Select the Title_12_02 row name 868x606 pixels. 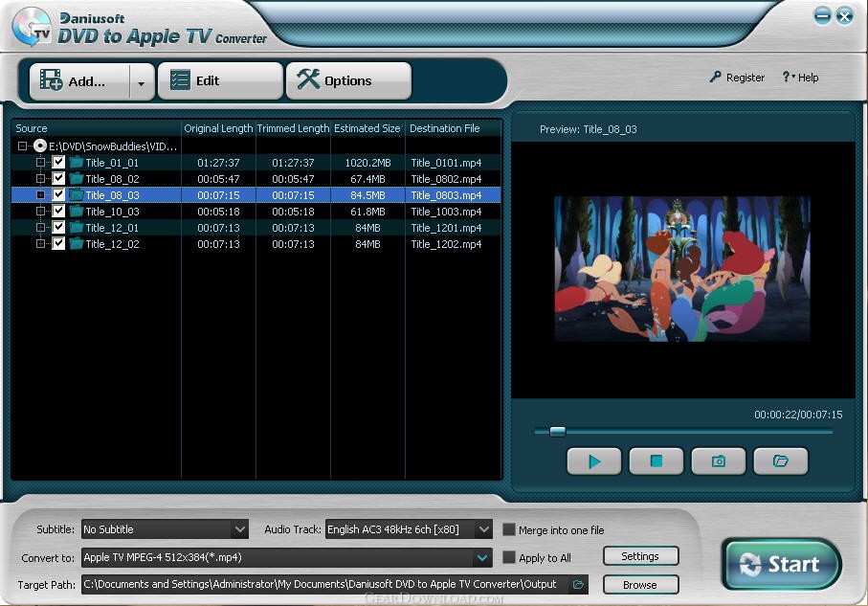coord(112,244)
